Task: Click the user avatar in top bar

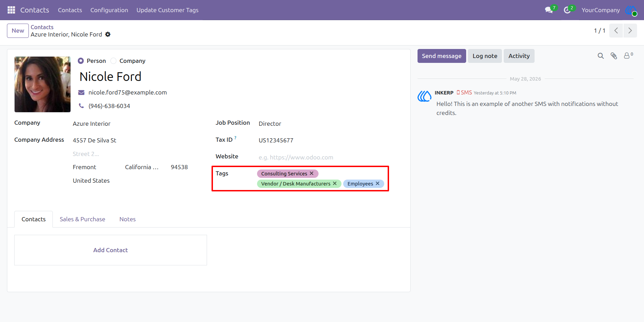Action: coord(631,10)
